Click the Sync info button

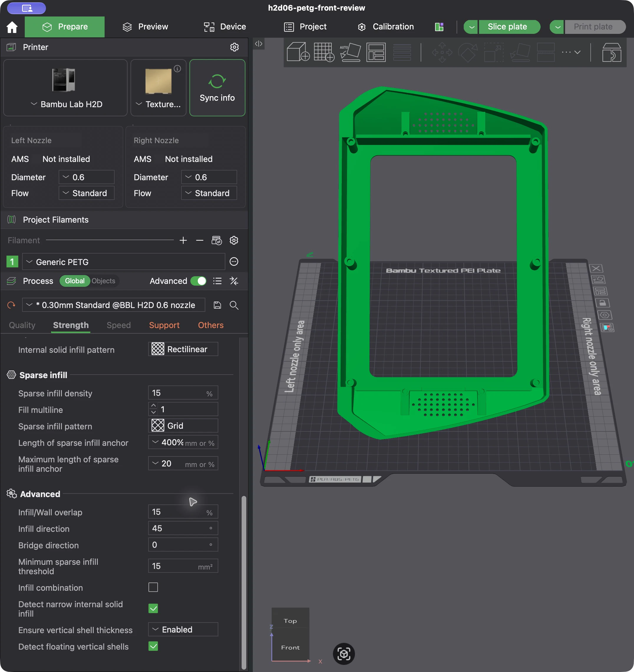tap(217, 88)
